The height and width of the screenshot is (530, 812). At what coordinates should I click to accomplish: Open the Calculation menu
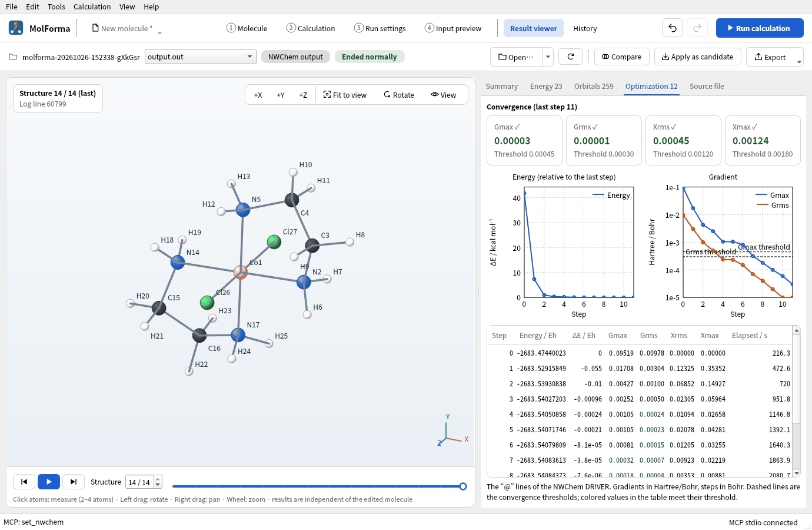pyautogui.click(x=92, y=6)
